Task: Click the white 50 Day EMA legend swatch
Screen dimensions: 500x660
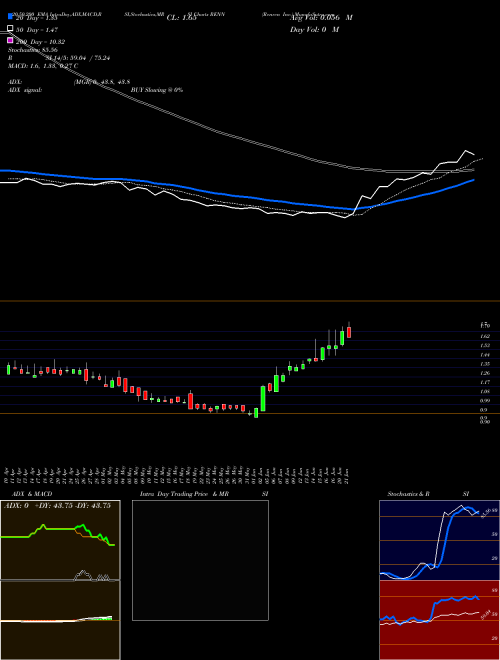Action: coord(10,28)
